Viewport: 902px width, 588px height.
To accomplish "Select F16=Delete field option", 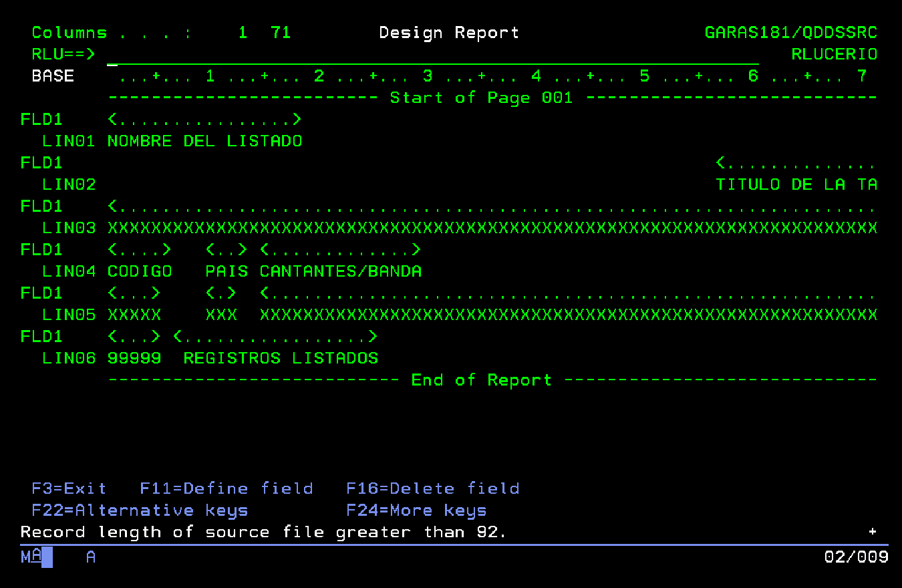I will (432, 488).
